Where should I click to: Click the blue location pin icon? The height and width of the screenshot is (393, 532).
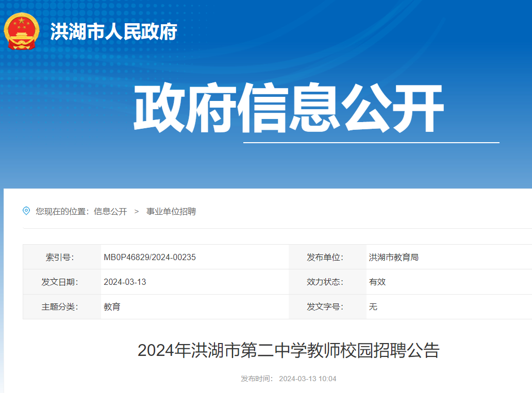tap(25, 211)
